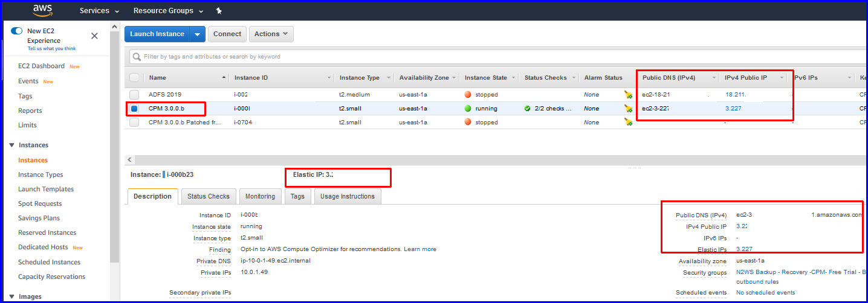Click the Connect button
This screenshot has height=303, width=868.
point(227,34)
